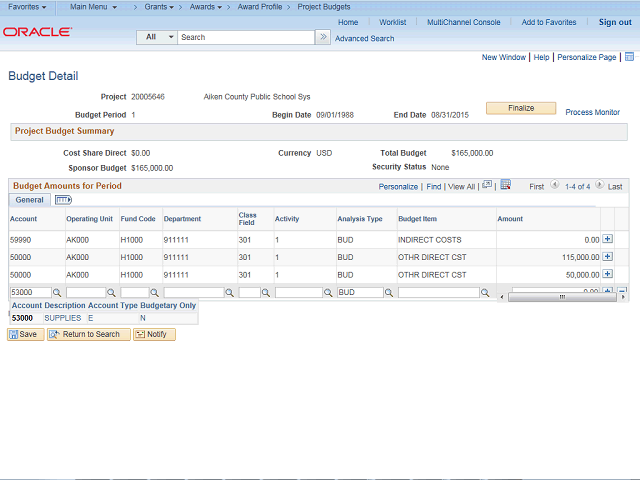Click the Save button
The width and height of the screenshot is (640, 480).
(23, 334)
